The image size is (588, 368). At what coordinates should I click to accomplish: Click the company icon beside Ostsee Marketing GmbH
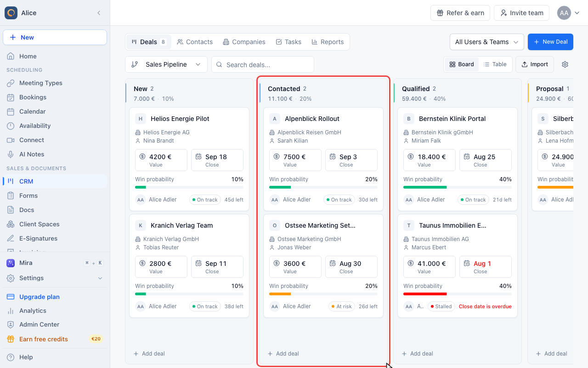click(272, 239)
